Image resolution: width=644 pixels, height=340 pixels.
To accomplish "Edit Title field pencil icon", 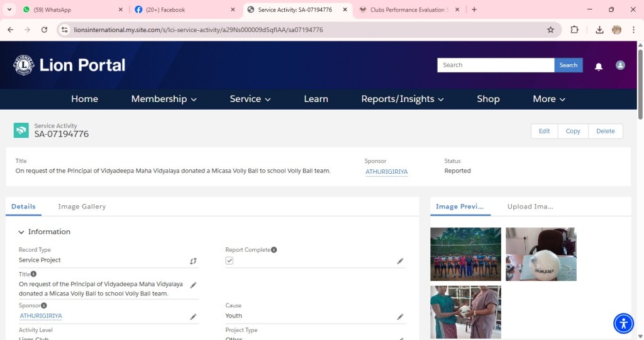I will [x=193, y=285].
